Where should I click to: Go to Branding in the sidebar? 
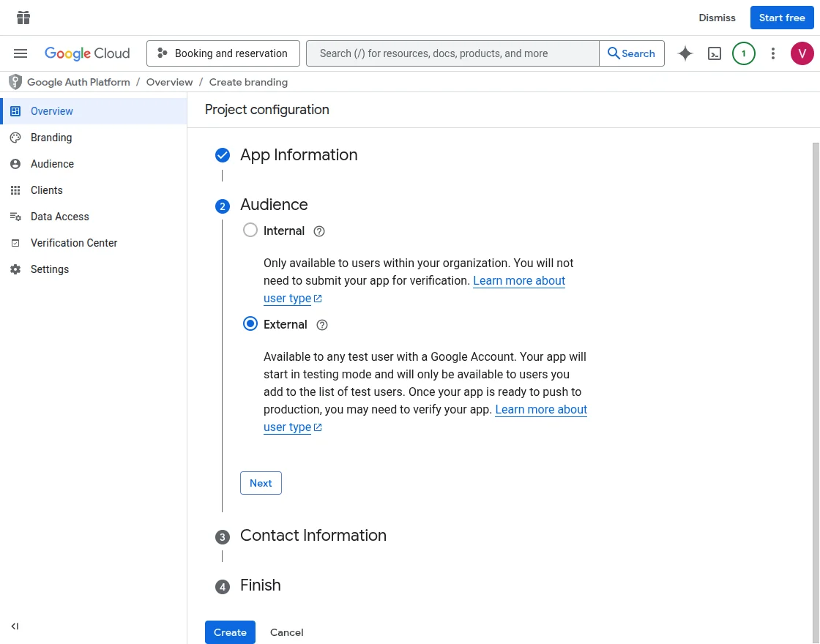click(51, 138)
